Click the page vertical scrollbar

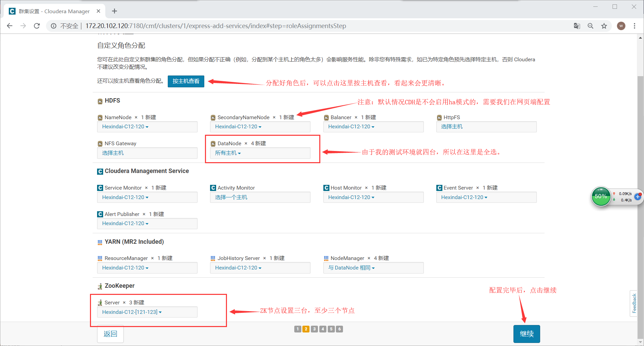640,207
